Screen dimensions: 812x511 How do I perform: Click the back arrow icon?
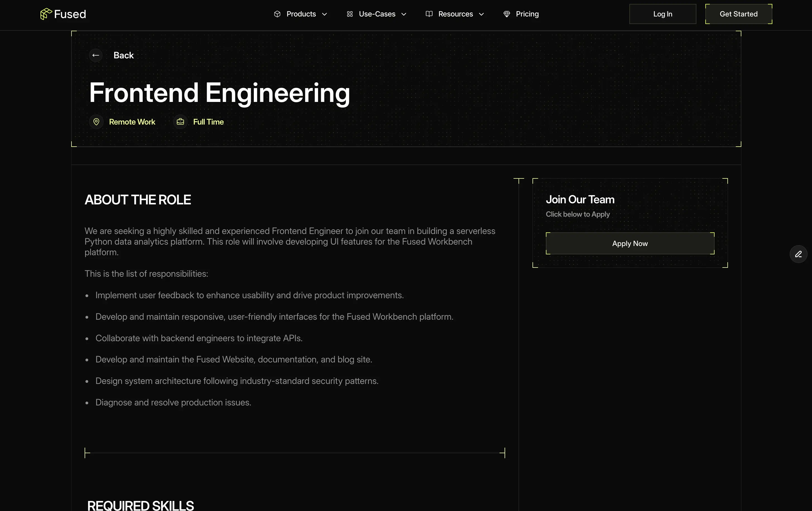[x=96, y=55]
